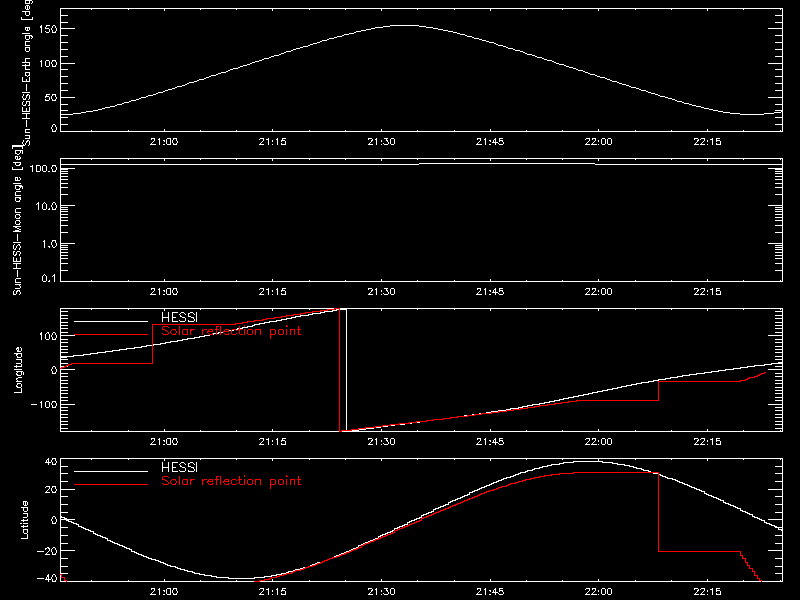The image size is (800, 600).
Task: Select the 21:30 label under the Earth angle plot
Action: click(x=381, y=142)
